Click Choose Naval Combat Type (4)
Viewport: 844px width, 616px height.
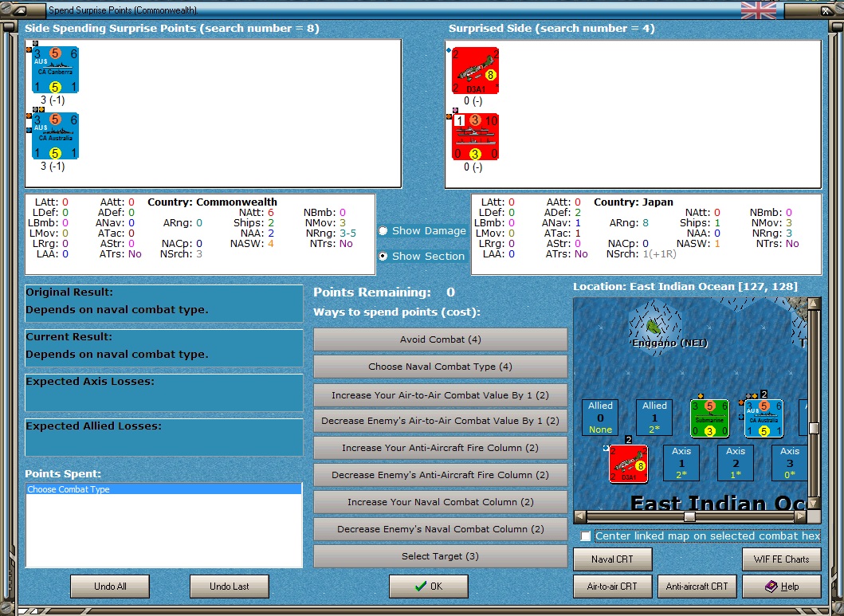440,367
